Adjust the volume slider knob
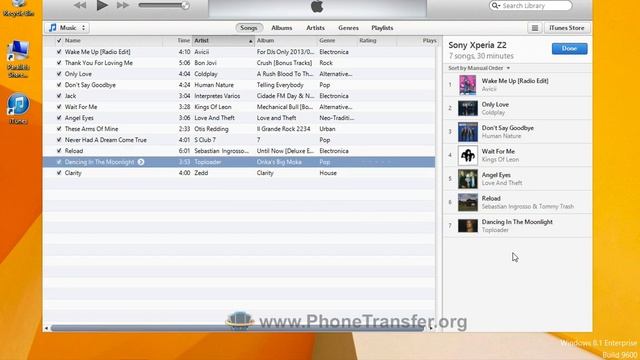Viewport: 640px width, 360px height. pos(185,5)
